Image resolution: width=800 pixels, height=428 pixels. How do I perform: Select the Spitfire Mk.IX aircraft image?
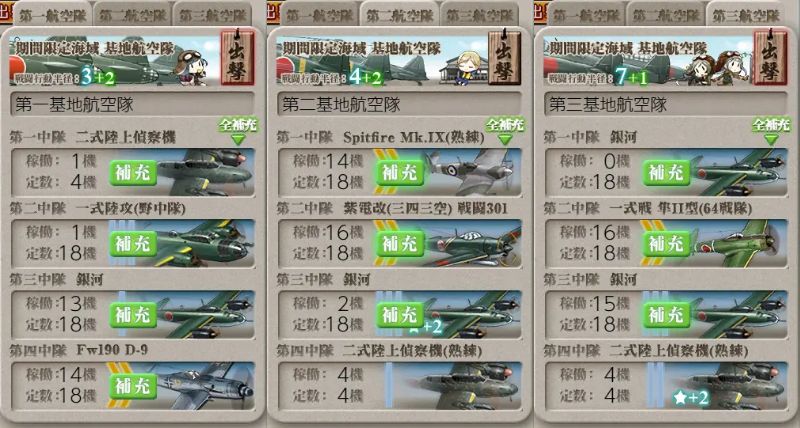[472, 172]
